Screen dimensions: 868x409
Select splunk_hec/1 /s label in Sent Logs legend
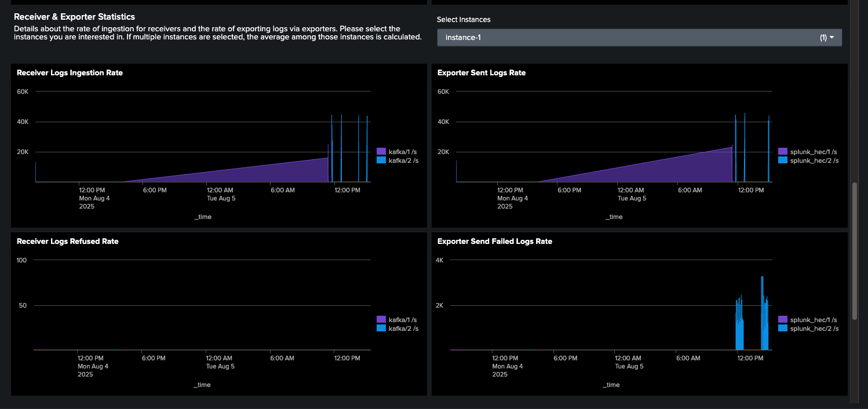814,152
